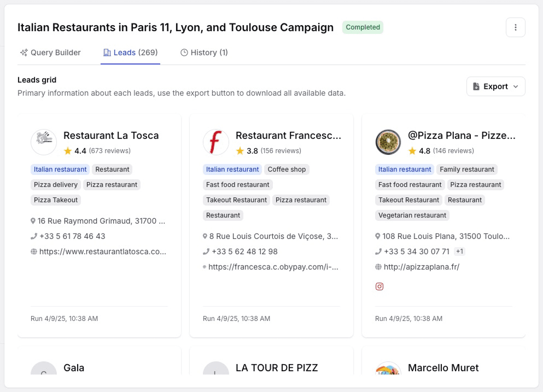The width and height of the screenshot is (543, 392).
Task: Toggle the Italian restaurant tag on La Tosca card
Action: [60, 169]
